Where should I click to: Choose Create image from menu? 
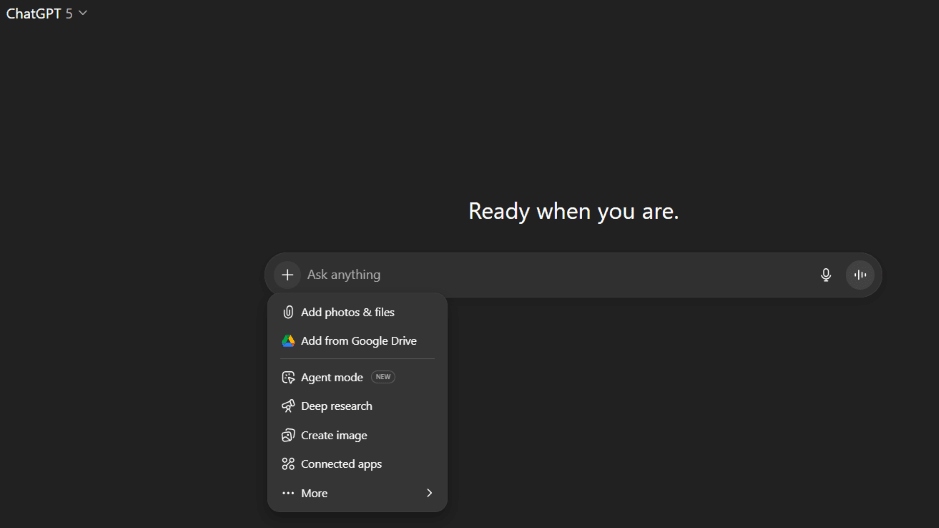click(358, 435)
